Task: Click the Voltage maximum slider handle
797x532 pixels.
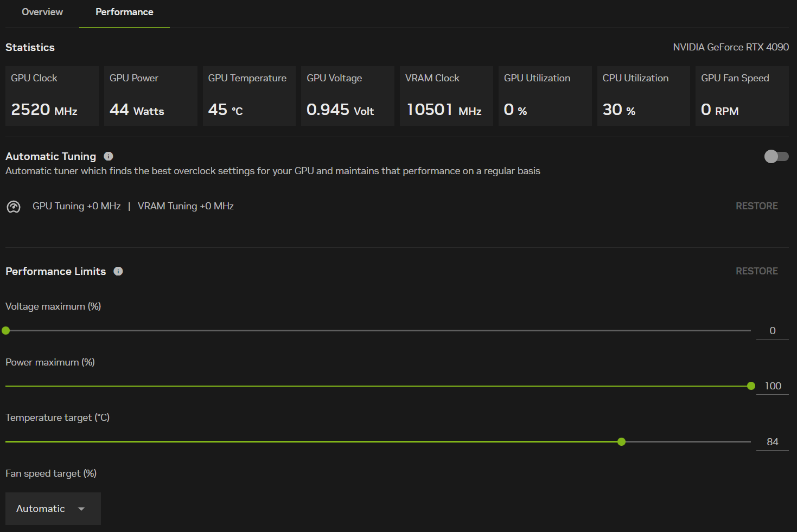Action: (6, 330)
